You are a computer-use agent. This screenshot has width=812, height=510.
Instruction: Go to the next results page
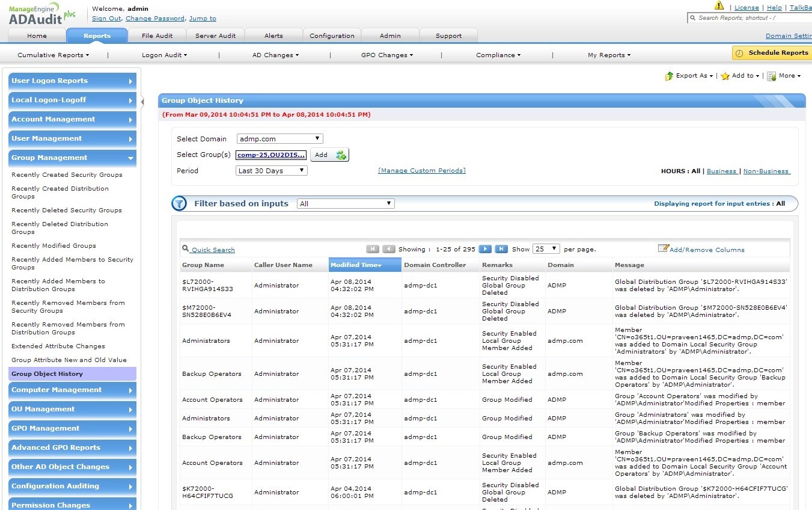tap(485, 249)
